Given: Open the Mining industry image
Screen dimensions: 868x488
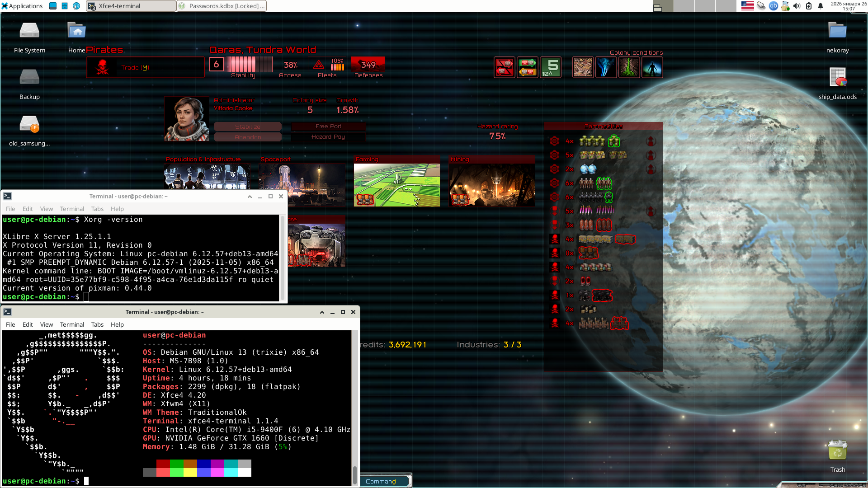Looking at the screenshot, I should (492, 185).
